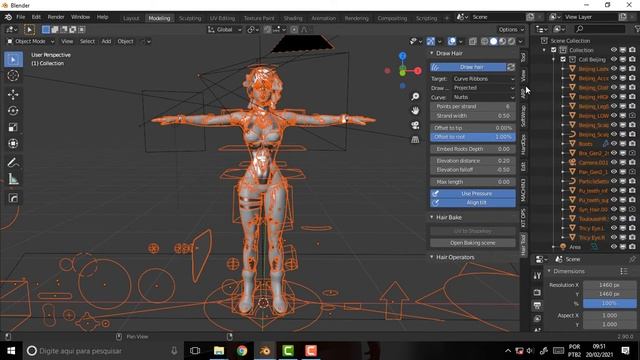Switch perspective/orthographic with the grid icon
This screenshot has height=360, width=640.
(x=415, y=140)
